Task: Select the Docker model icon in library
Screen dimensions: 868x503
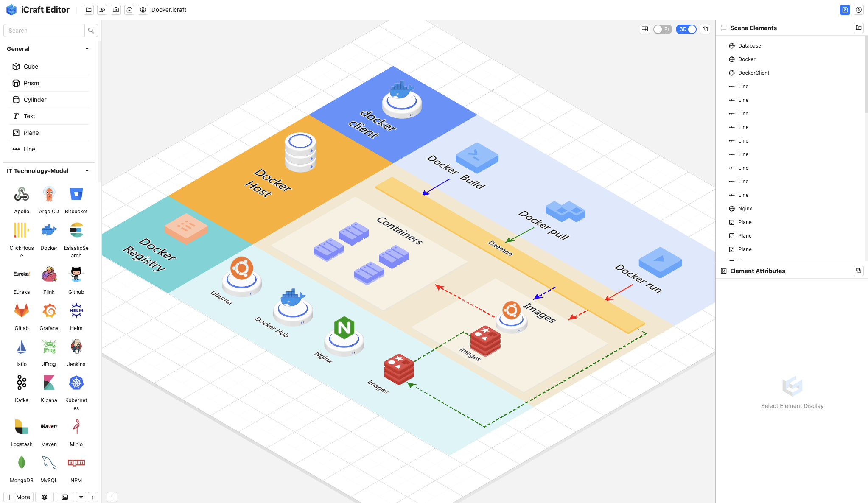Action: pos(49,230)
